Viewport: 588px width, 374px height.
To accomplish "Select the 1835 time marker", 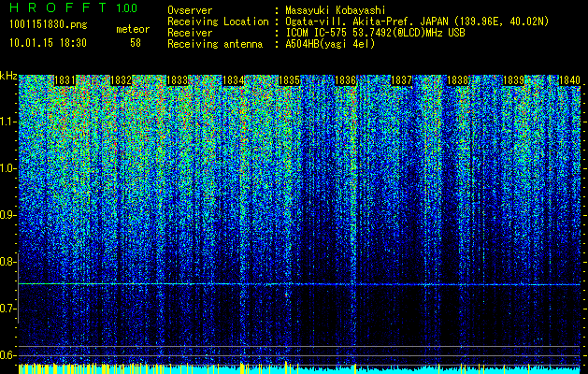I will [290, 81].
